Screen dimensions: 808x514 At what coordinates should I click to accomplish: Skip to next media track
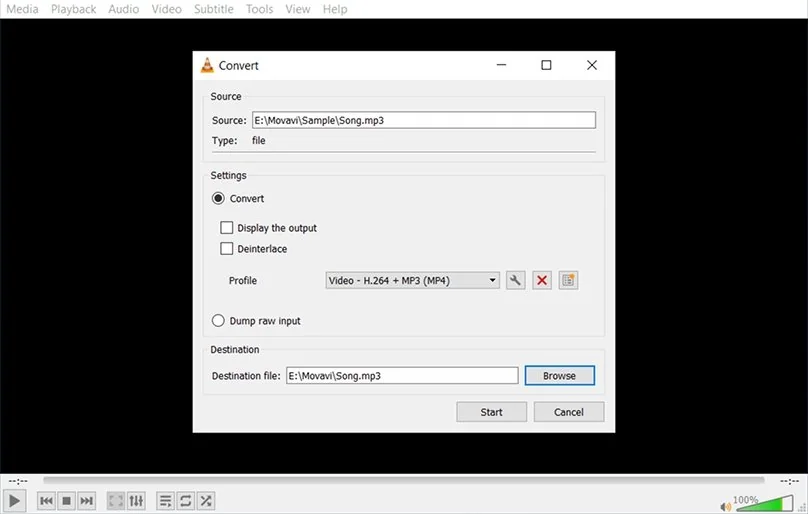[87, 501]
